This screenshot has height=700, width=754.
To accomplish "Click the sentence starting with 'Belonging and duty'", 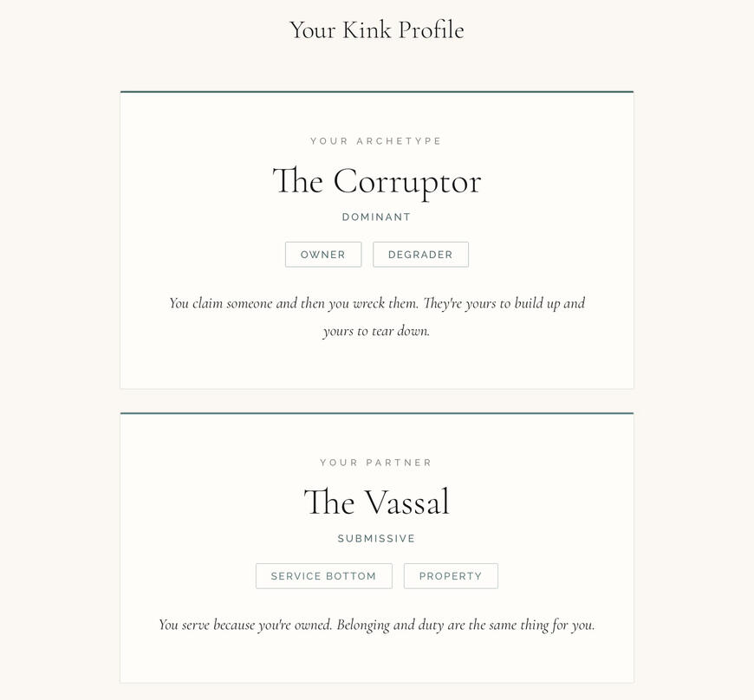I will click(465, 625).
